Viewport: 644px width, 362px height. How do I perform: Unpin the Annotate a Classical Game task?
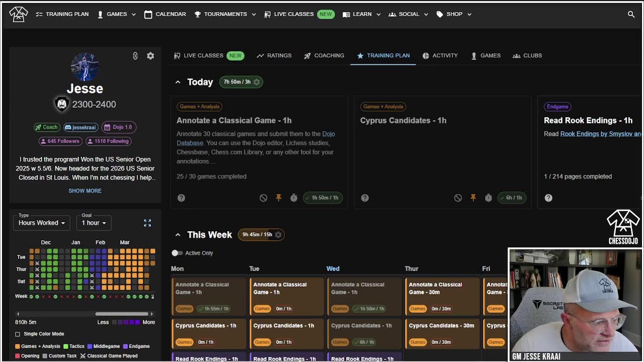(x=278, y=198)
